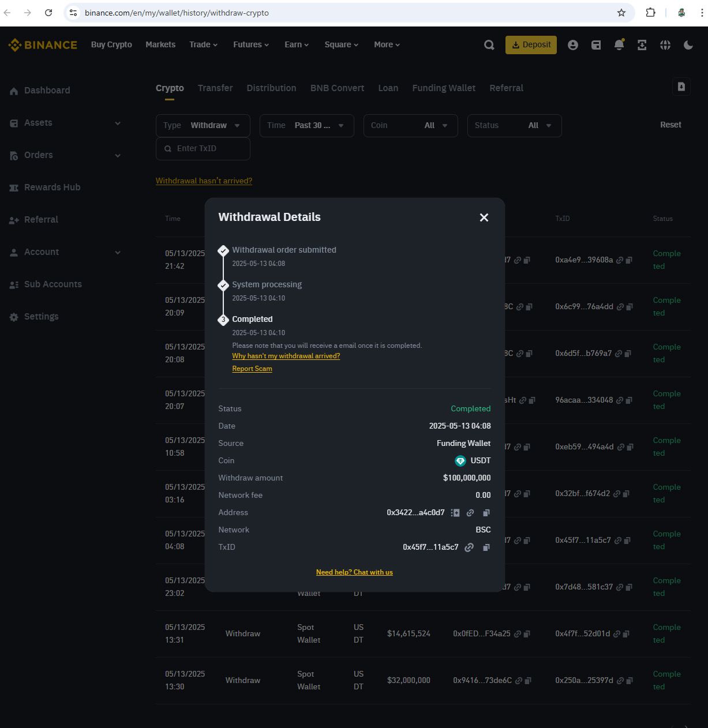Copy TxID 0xeb59...494a4d in table
Viewport: 708px width, 728px height.
point(630,447)
